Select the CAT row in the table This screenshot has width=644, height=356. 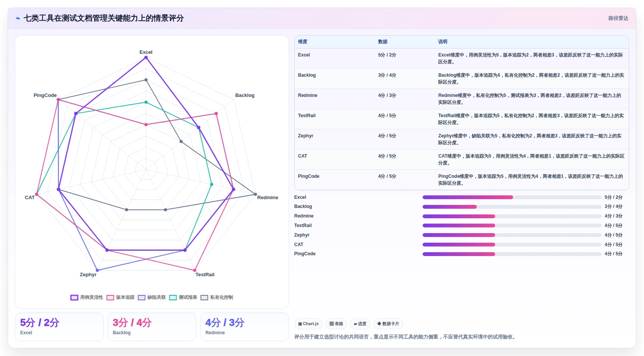462,159
